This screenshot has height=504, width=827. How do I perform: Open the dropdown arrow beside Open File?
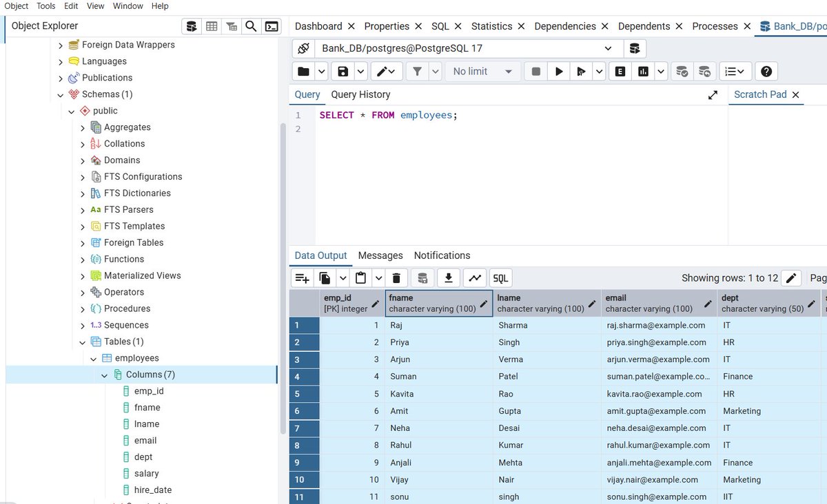tap(322, 71)
